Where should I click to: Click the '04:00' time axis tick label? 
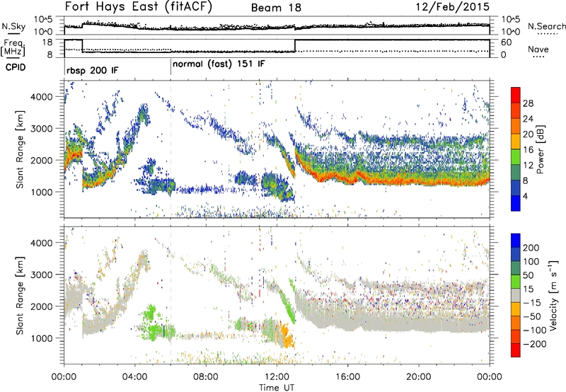(x=135, y=376)
